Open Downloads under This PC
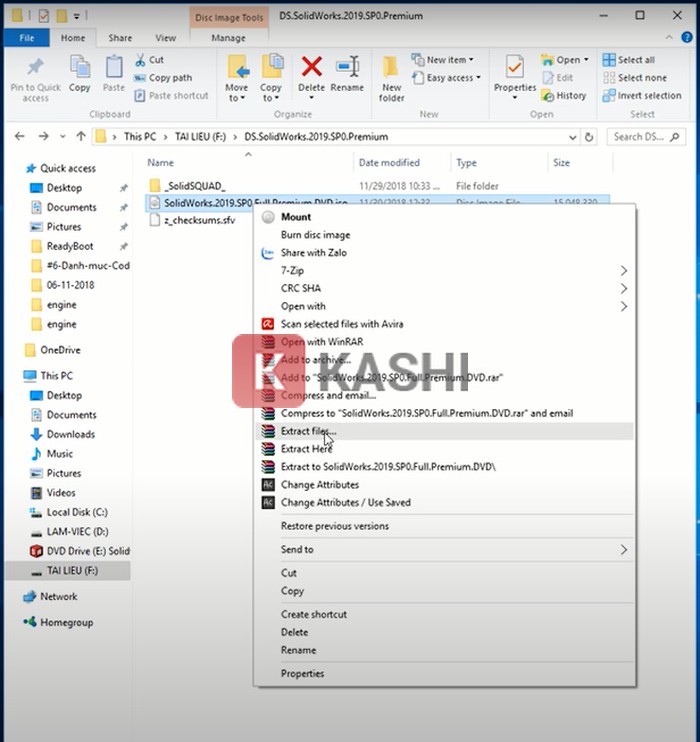Screen dimensions: 700x742 (71, 434)
